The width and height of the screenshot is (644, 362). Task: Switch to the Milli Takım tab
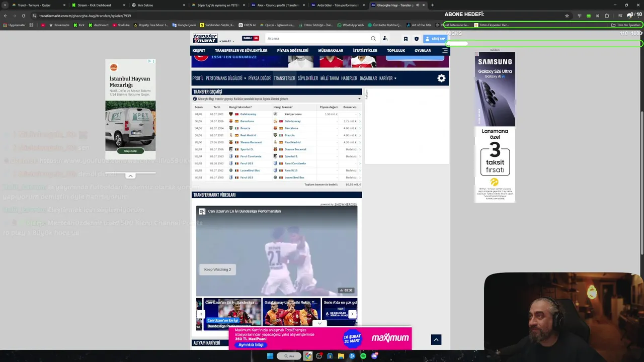pos(330,78)
